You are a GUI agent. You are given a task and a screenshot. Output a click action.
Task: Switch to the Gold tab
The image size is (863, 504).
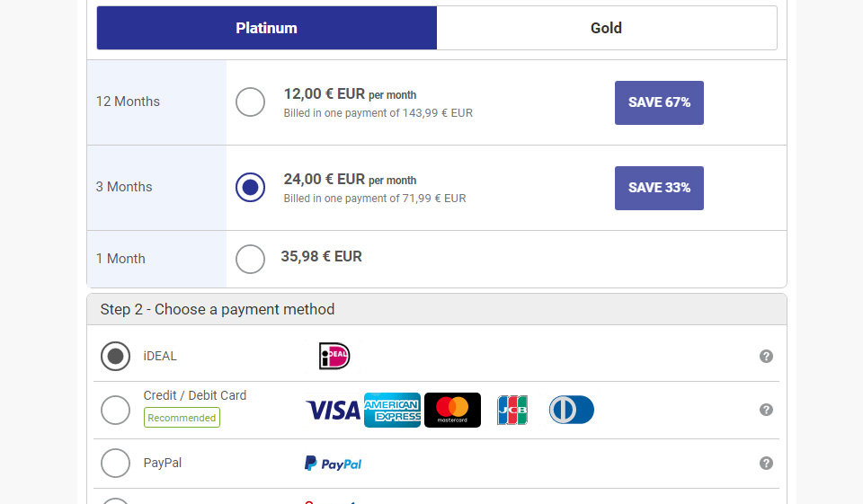(606, 28)
